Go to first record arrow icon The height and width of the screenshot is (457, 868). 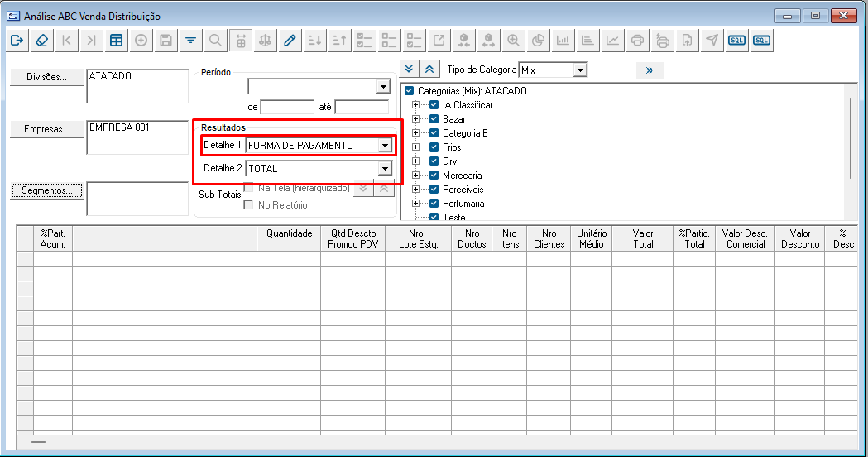point(66,41)
